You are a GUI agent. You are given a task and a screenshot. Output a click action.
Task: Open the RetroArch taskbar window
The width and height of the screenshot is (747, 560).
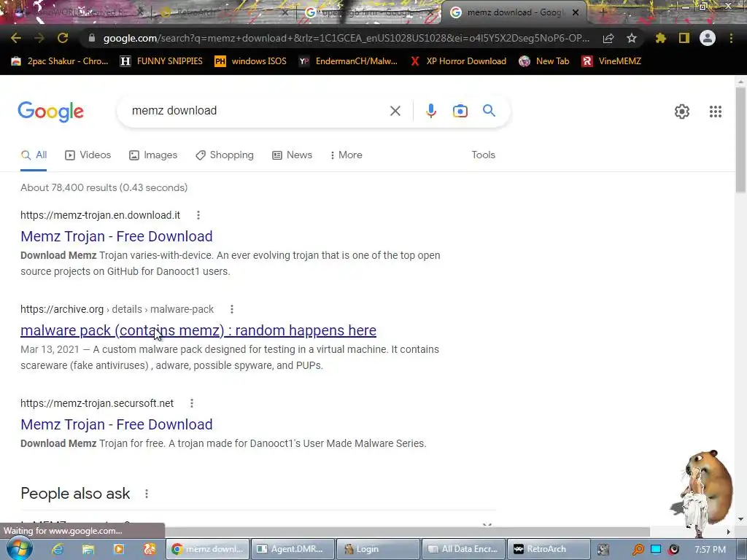coord(549,549)
